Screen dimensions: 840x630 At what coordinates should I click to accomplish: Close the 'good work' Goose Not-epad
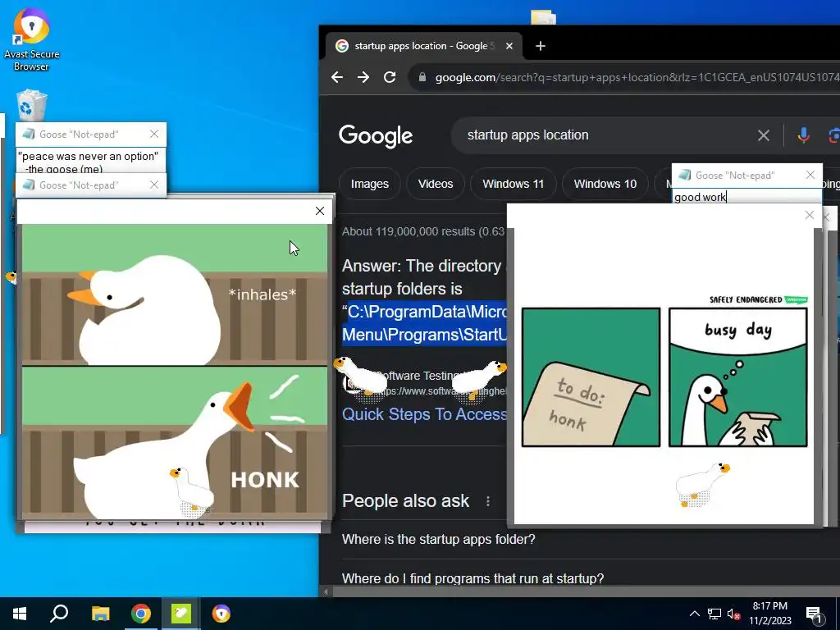(810, 176)
